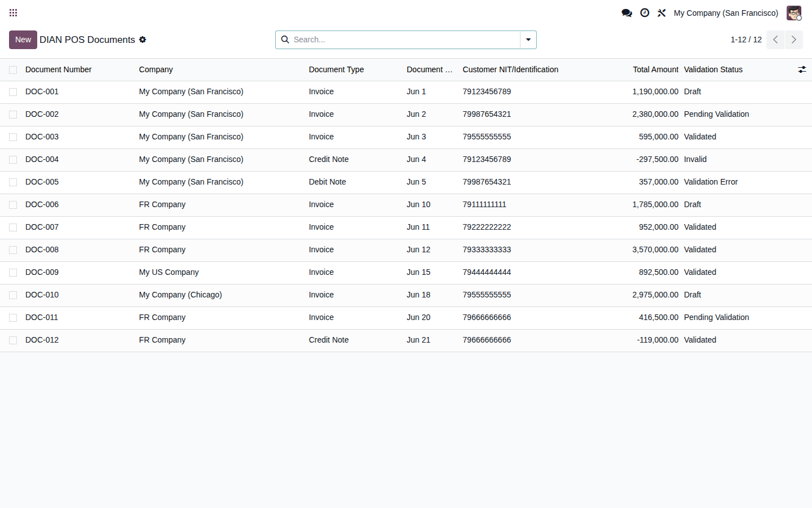Open the user avatar menu

click(x=794, y=12)
